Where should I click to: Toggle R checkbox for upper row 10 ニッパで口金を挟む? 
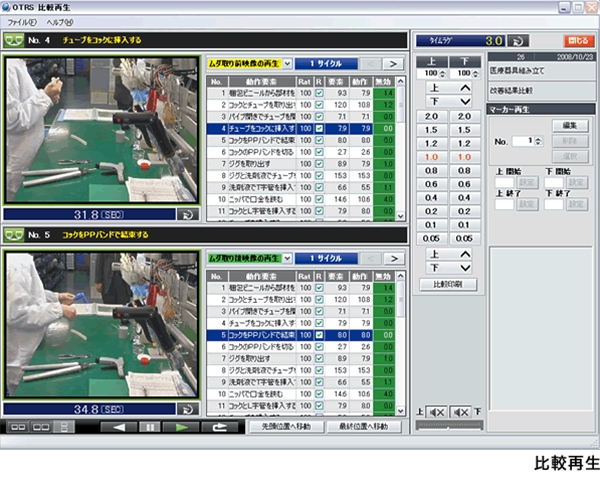point(319,199)
